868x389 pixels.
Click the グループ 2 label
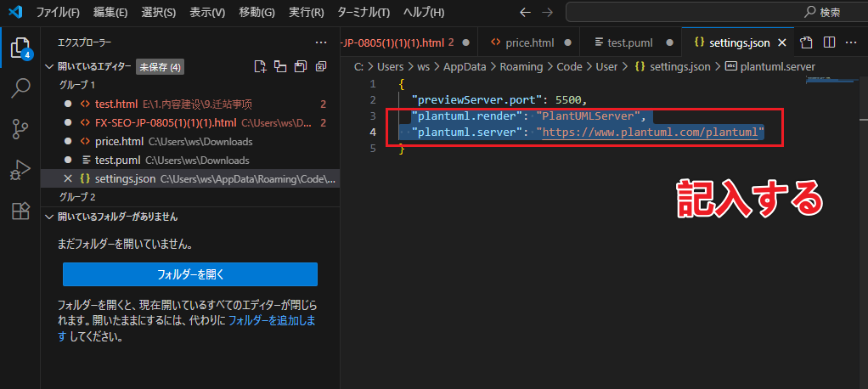(x=77, y=197)
